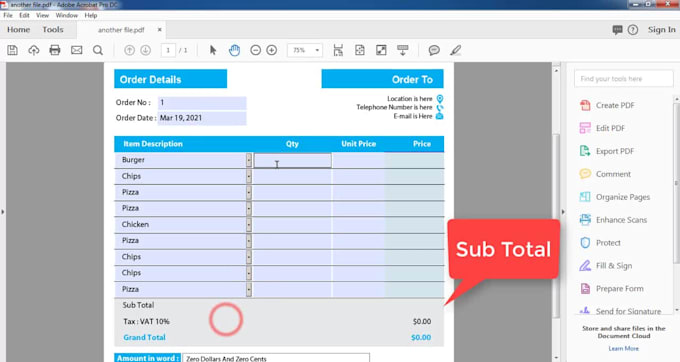Open the Protect tool
Screen dimensions: 680x362
click(x=600, y=243)
